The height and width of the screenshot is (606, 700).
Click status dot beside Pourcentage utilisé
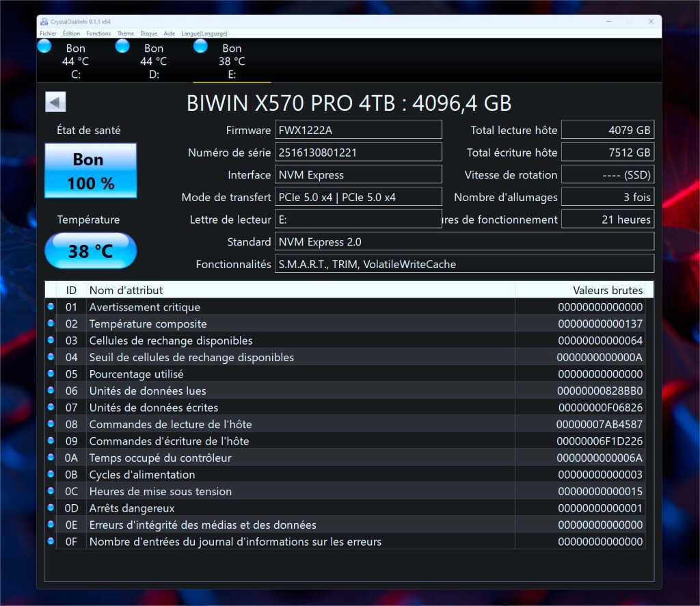[x=51, y=374]
